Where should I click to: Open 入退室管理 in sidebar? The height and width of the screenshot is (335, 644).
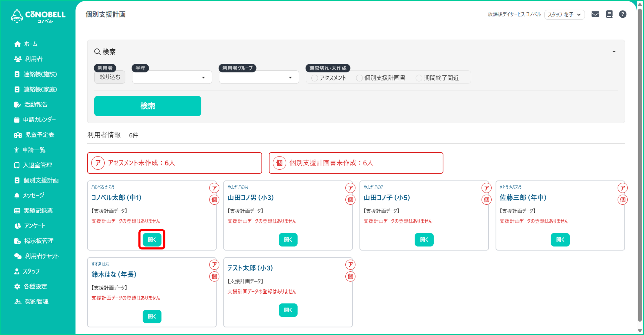tap(33, 165)
